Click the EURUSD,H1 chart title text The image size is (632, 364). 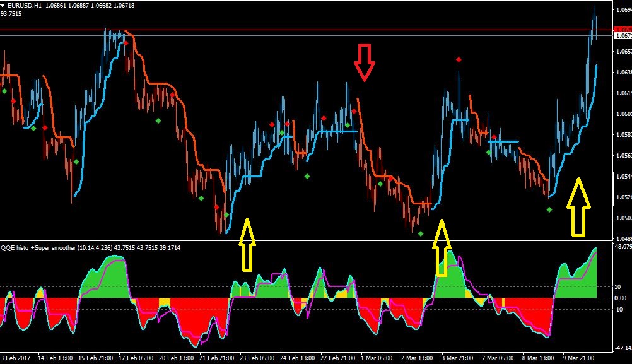(x=25, y=6)
